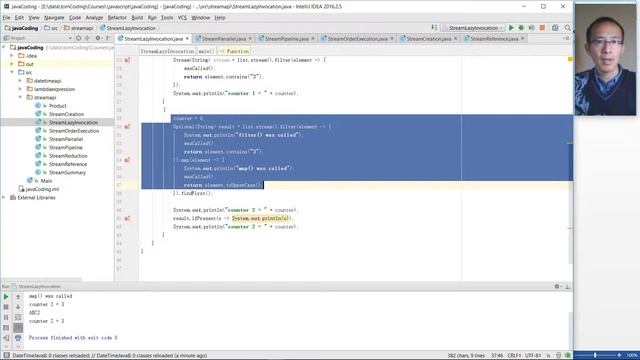Image resolution: width=640 pixels, height=360 pixels.
Task: Switch to the StreamOrderExecution.java tab
Action: tap(358, 38)
